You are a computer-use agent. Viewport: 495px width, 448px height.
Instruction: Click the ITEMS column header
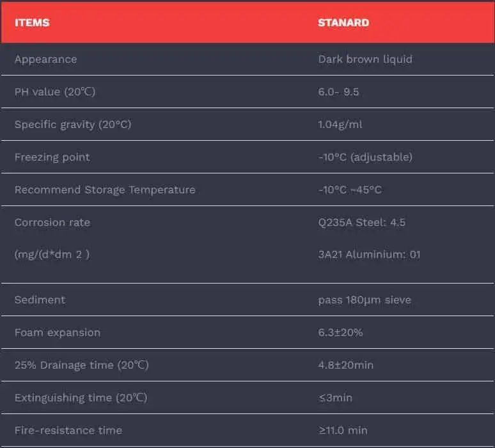click(x=32, y=22)
